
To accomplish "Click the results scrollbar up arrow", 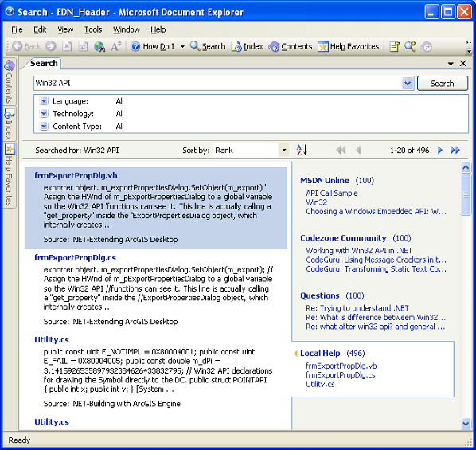I will pos(466,167).
